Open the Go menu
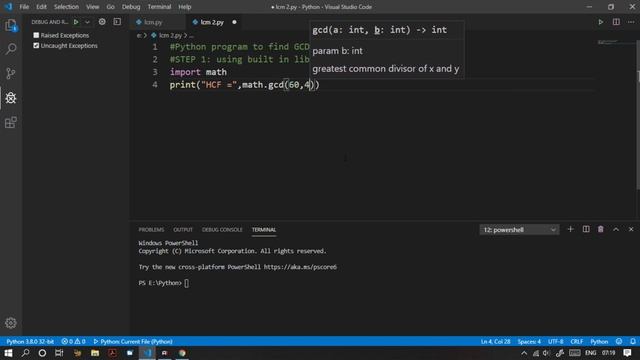 (x=110, y=7)
